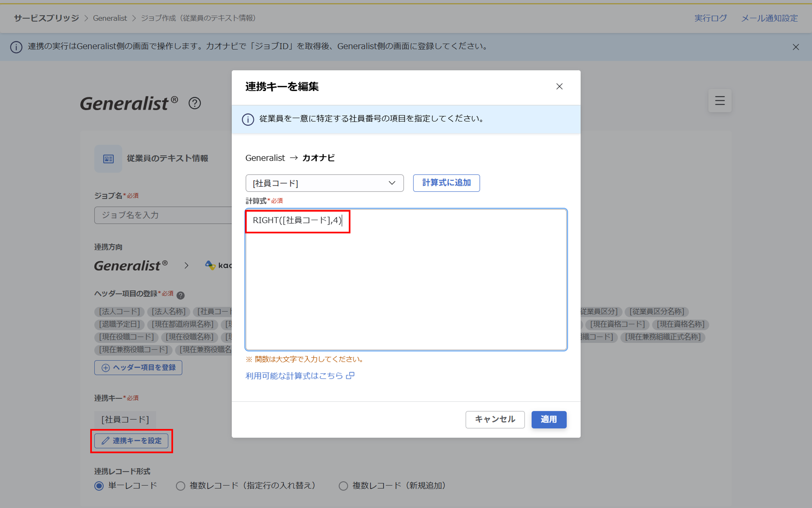Click the [現在役職名称] header tag
The width and height of the screenshot is (812, 508).
[190, 337]
